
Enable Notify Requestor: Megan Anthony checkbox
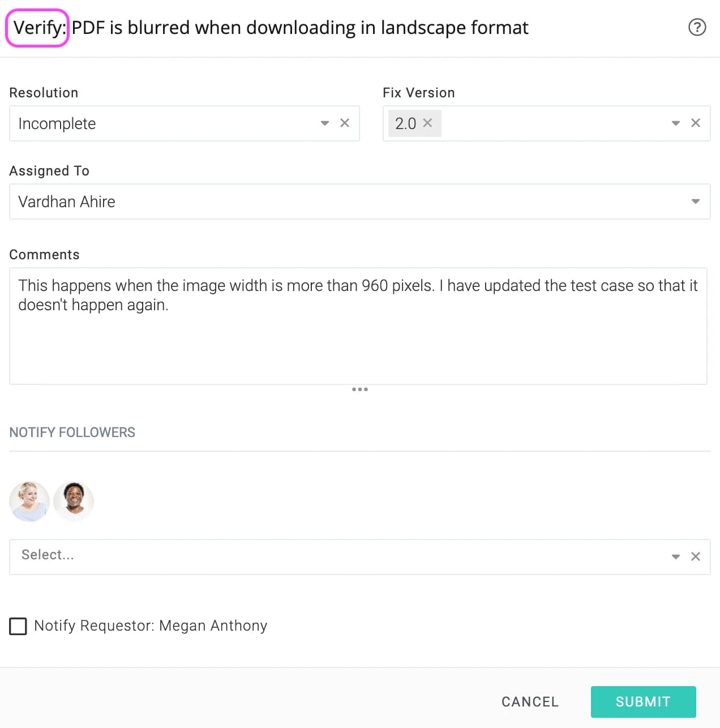18,626
